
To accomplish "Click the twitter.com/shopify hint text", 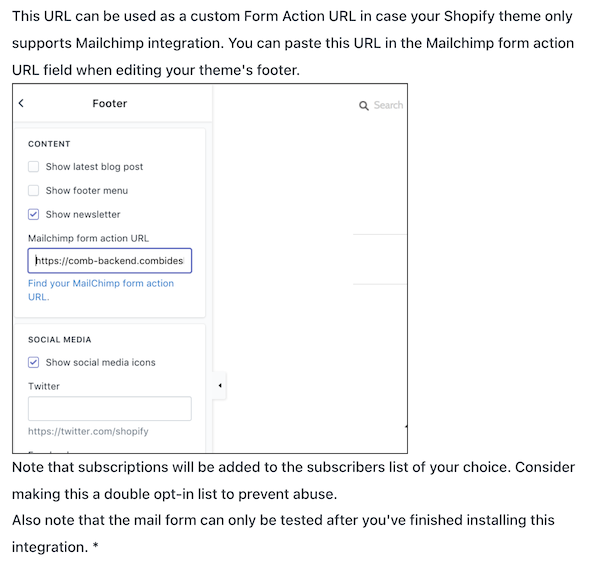I will [88, 431].
